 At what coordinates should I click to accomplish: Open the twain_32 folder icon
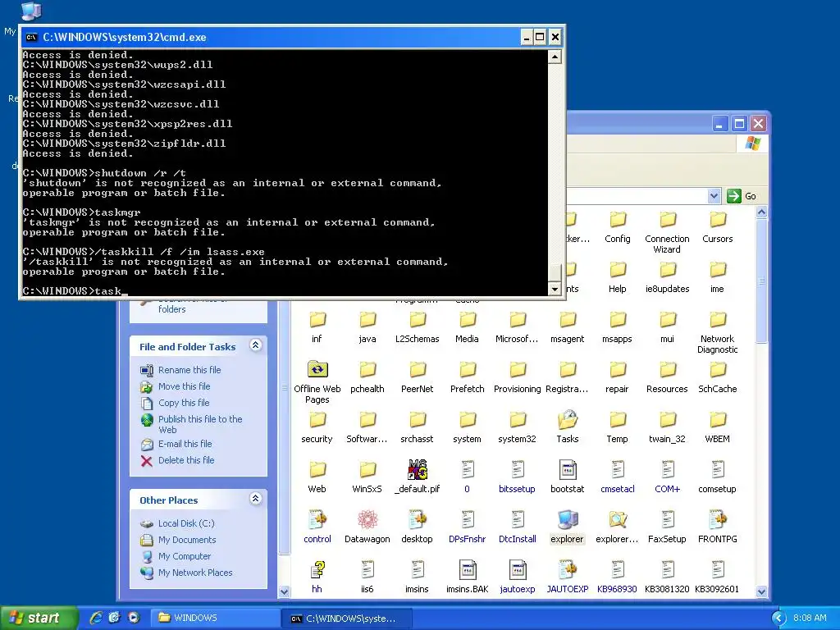667,420
